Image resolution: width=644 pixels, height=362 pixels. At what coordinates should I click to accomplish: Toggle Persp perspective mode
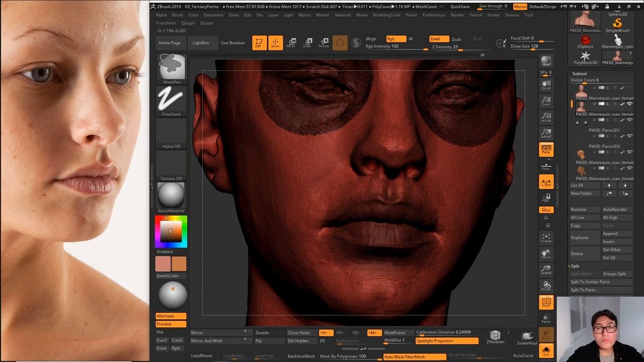pos(546,149)
